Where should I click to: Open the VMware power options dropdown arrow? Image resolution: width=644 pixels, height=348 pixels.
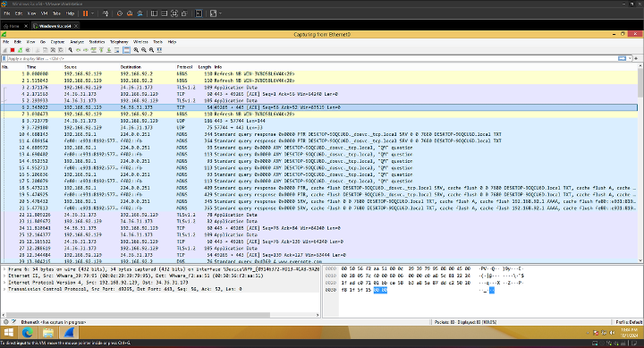pyautogui.click(x=92, y=13)
